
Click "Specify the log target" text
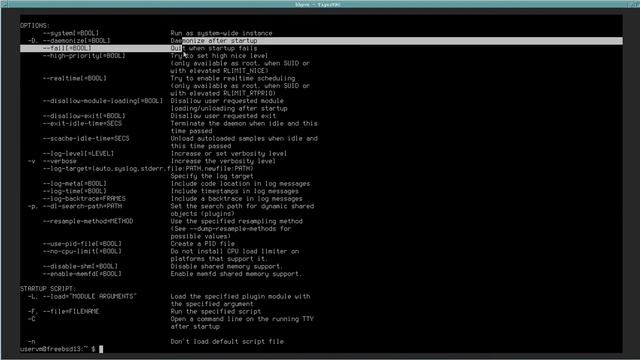(x=212, y=176)
